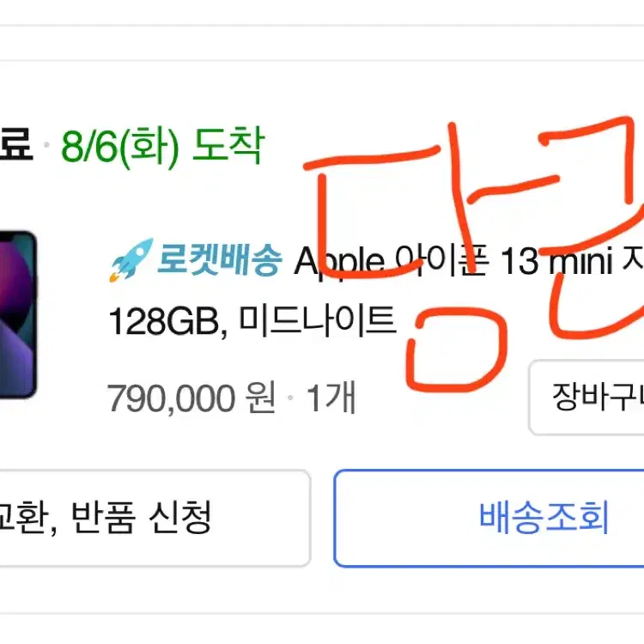Viewport: 644px width, 644px height.
Task: Open the iPhone 13 mini product thumbnail
Action: (x=18, y=314)
